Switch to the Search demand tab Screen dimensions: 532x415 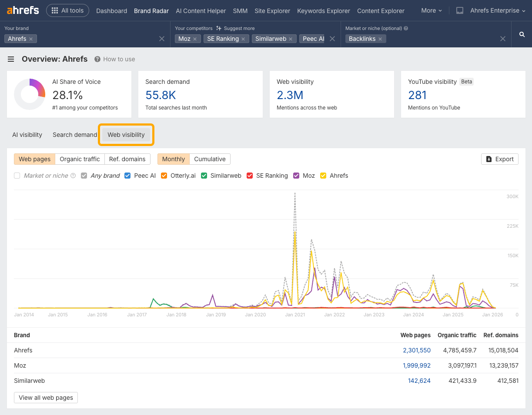(74, 135)
